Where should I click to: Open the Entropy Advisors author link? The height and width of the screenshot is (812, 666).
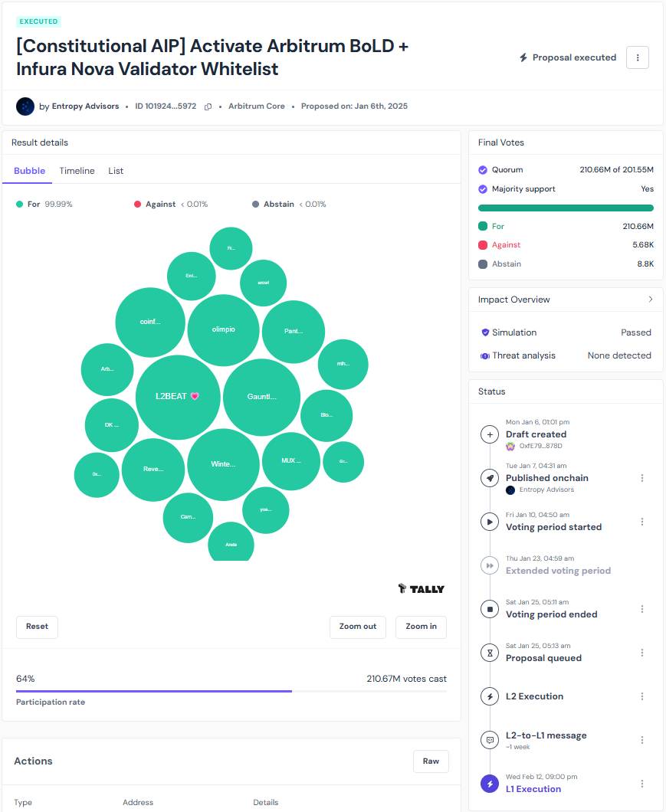pyautogui.click(x=85, y=106)
